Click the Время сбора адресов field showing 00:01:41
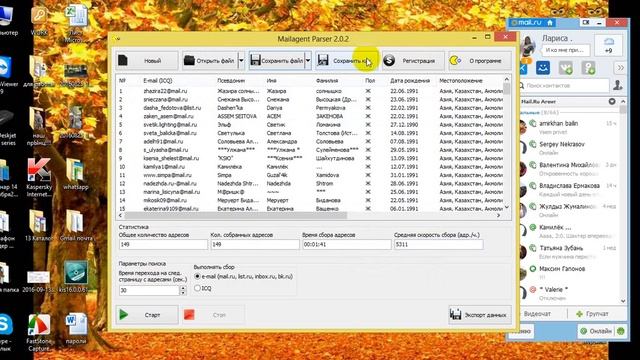 coord(347,244)
